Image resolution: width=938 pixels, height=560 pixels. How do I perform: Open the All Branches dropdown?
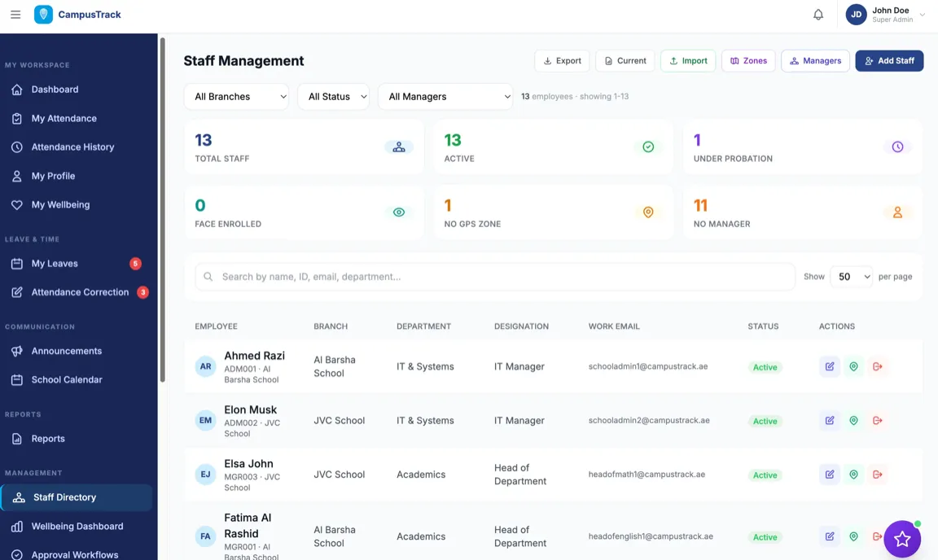tap(236, 96)
